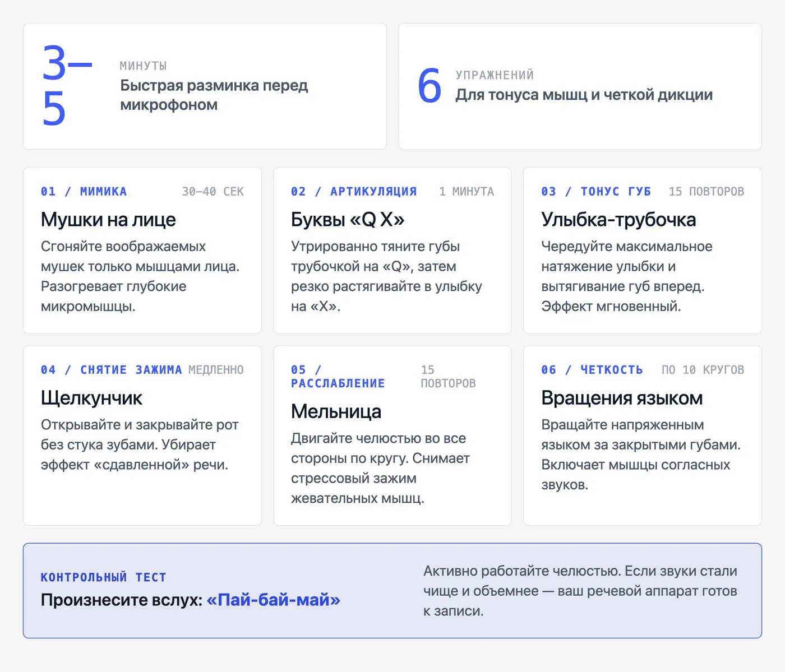Open the "Щелкунчик" card title

(91, 397)
